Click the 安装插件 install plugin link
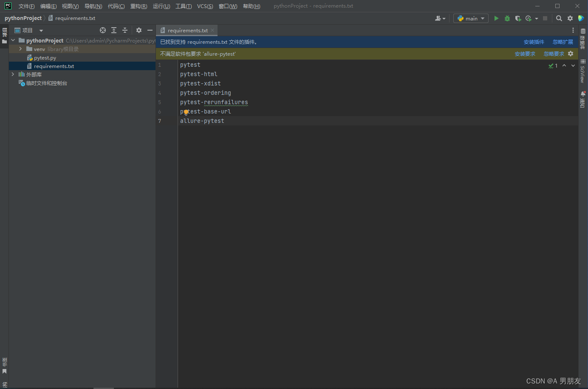The width and height of the screenshot is (588, 389). pyautogui.click(x=534, y=42)
